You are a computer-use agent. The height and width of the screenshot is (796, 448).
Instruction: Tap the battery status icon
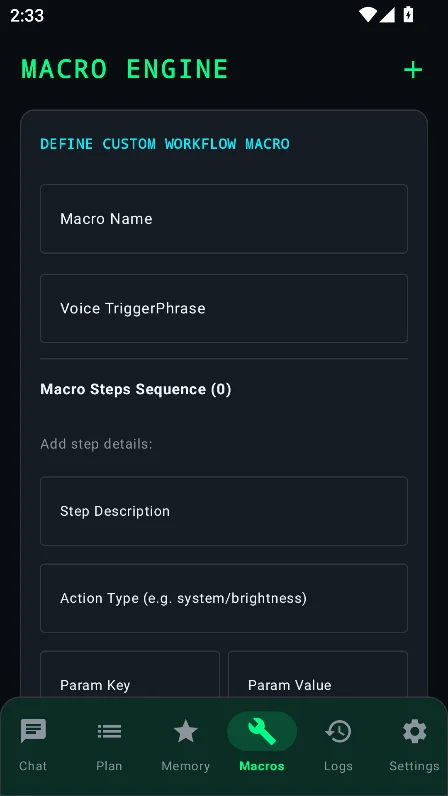coord(408,15)
